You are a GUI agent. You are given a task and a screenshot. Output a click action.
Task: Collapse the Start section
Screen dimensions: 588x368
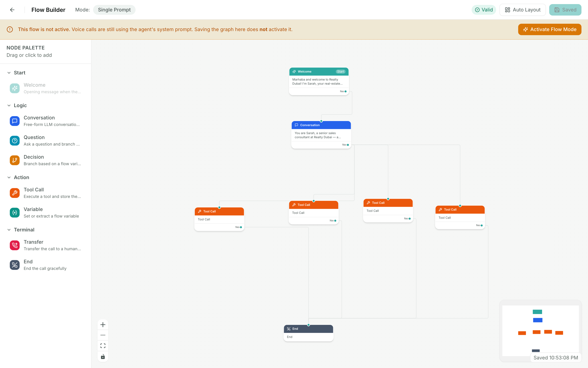coord(9,73)
